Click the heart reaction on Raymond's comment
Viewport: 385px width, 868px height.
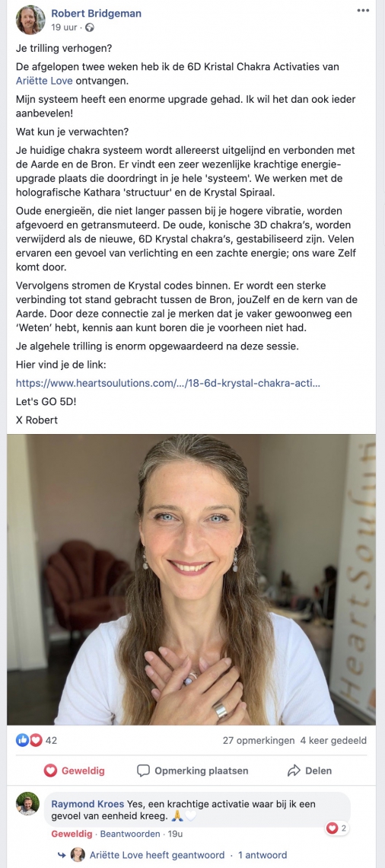click(x=332, y=828)
